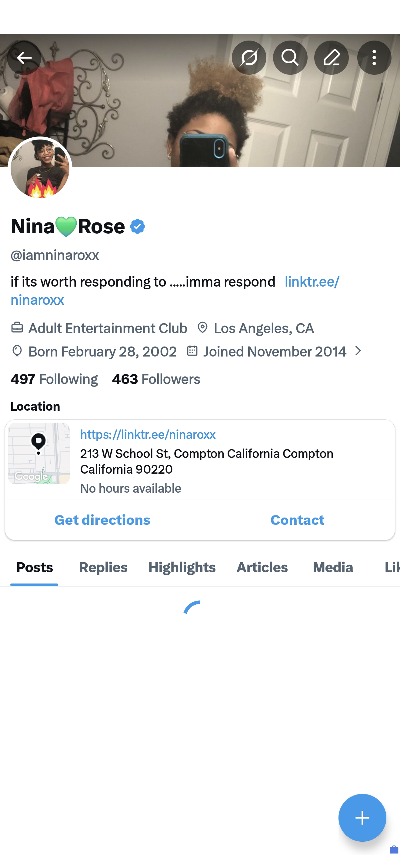Image resolution: width=400 pixels, height=868 pixels.
Task: Tap the search magnifier icon
Action: tap(290, 58)
